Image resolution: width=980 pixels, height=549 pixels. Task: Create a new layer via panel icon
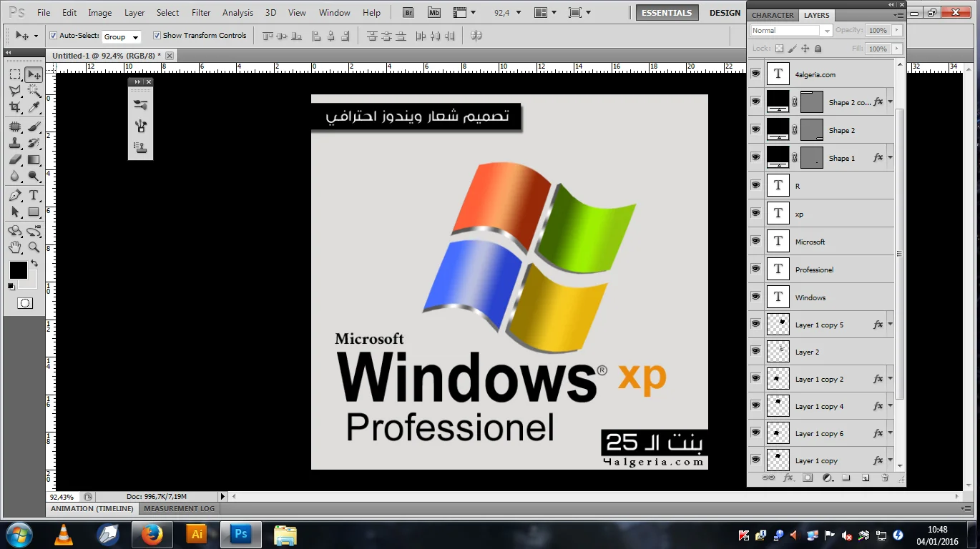tap(865, 478)
